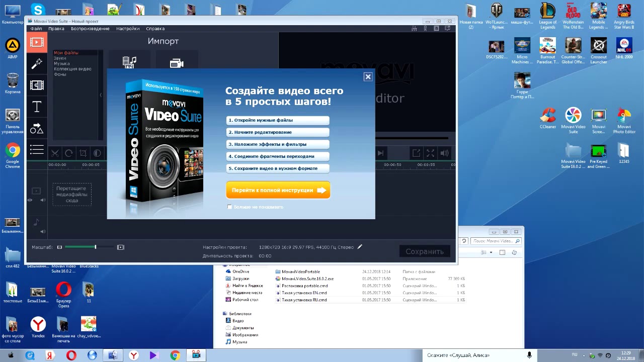Image resolution: width=644 pixels, height=362 pixels.
Task: Click Add media files icon in Import
Action: tap(129, 62)
